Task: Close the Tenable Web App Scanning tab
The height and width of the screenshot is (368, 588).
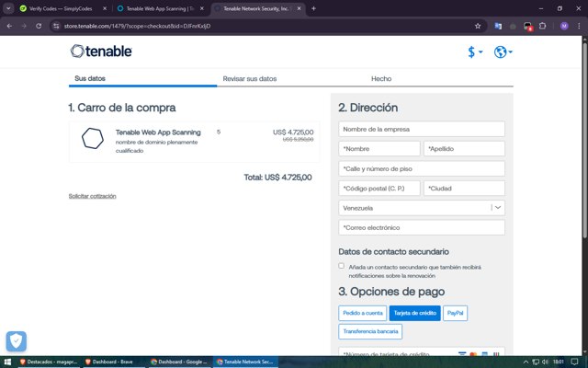Action: [x=202, y=8]
